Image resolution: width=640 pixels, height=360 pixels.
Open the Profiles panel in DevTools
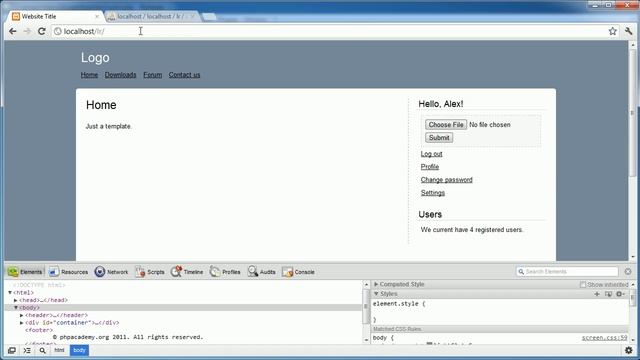225,272
